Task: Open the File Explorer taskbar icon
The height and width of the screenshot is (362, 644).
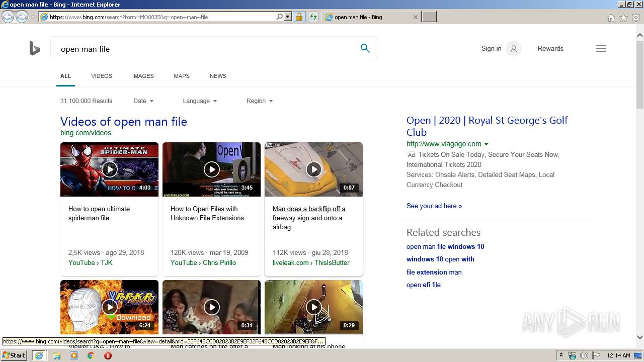Action: click(x=57, y=355)
